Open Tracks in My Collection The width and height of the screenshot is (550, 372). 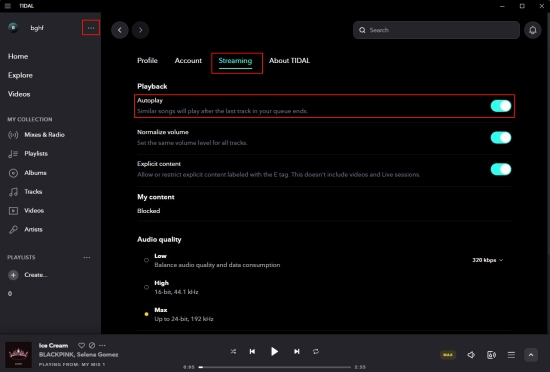tap(25, 192)
